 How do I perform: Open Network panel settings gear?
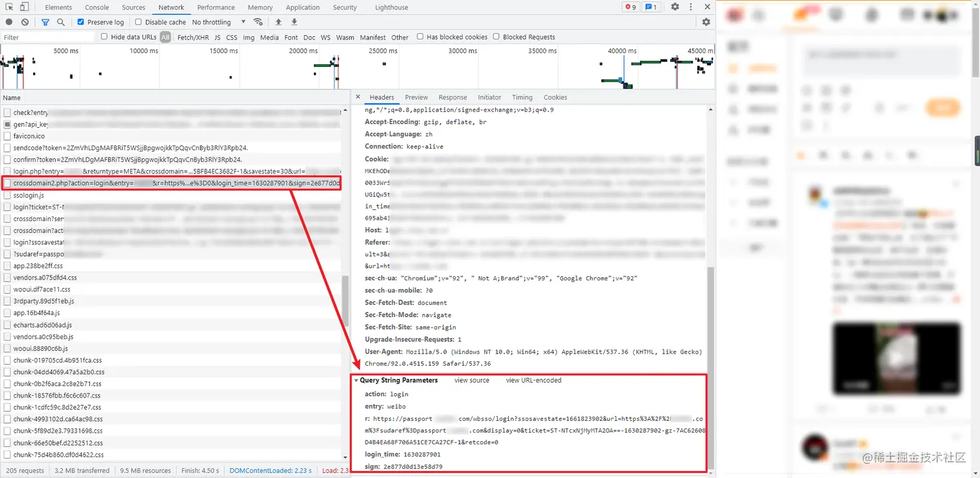pyautogui.click(x=706, y=22)
